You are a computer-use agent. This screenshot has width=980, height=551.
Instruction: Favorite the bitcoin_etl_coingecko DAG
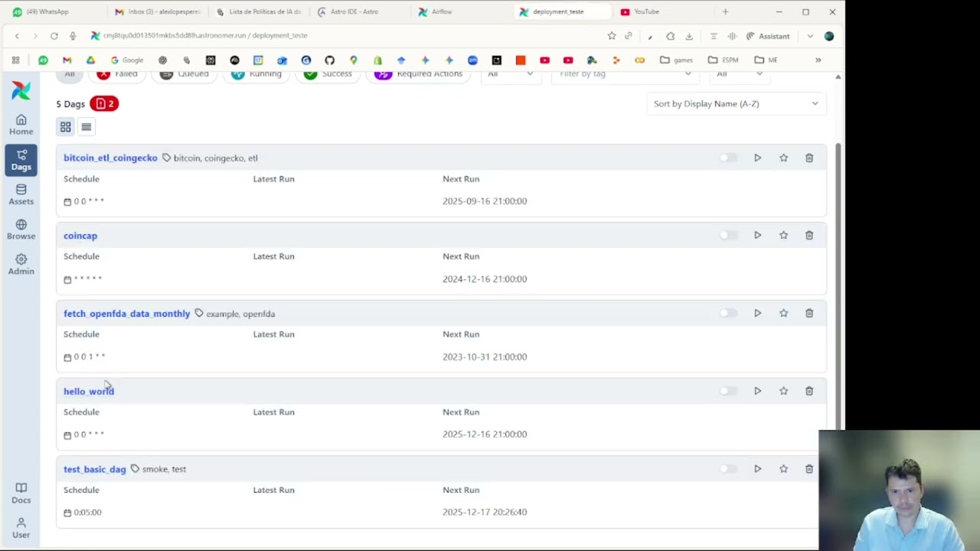tap(783, 158)
